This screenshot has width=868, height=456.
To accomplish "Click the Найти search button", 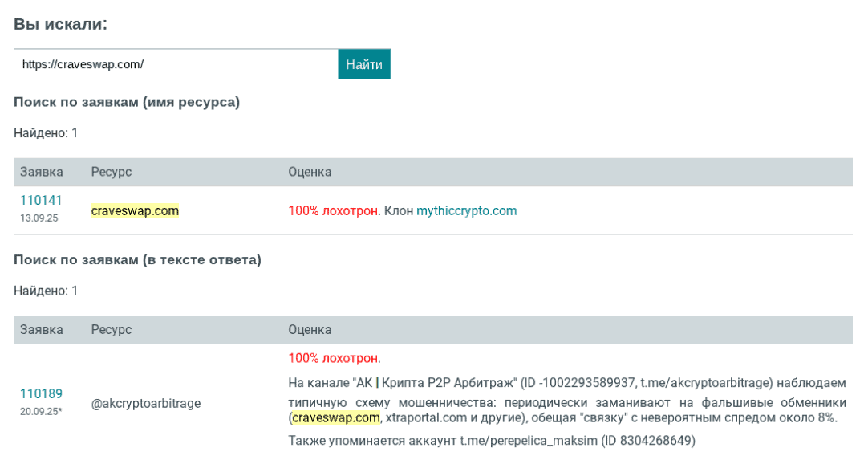I will click(364, 64).
